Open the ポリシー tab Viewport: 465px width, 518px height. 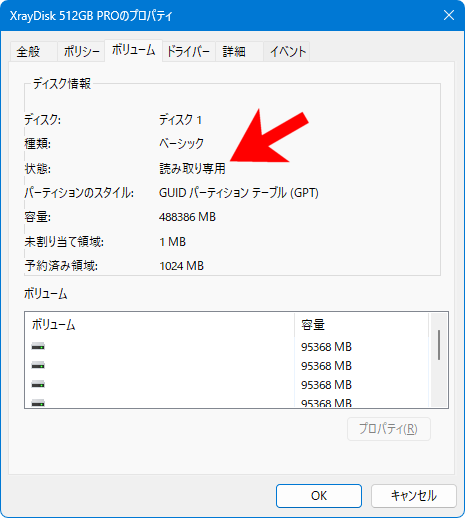point(81,51)
